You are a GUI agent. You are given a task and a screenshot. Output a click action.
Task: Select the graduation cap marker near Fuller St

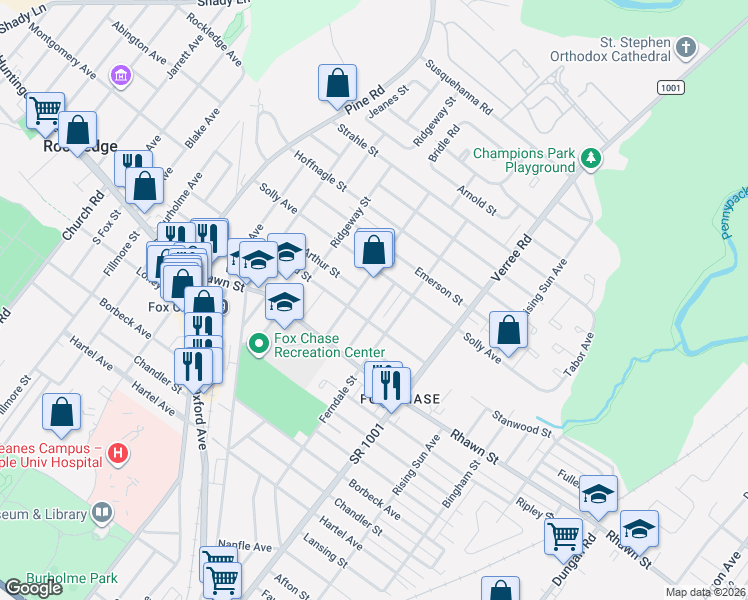(x=598, y=495)
